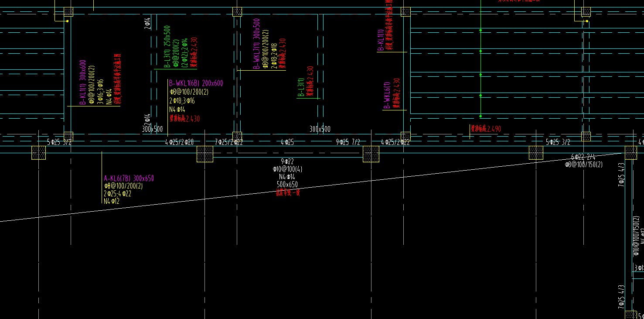644x319 pixels.
Task: Click the red 梁顶标高:2.490 elevation note
Action: [x=485, y=129]
